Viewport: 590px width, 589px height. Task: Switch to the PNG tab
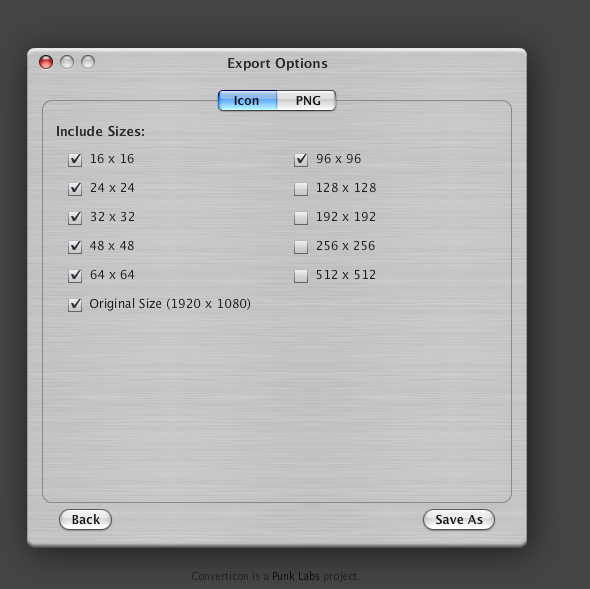point(307,100)
